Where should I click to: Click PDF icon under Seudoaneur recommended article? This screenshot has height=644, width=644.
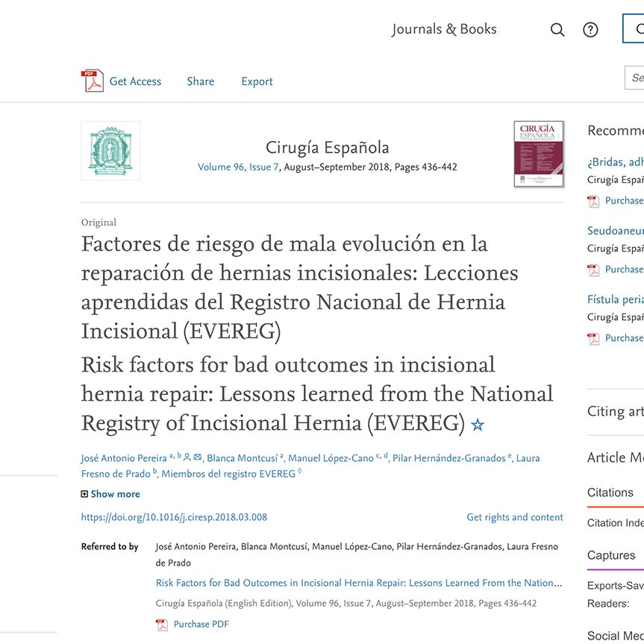click(593, 270)
